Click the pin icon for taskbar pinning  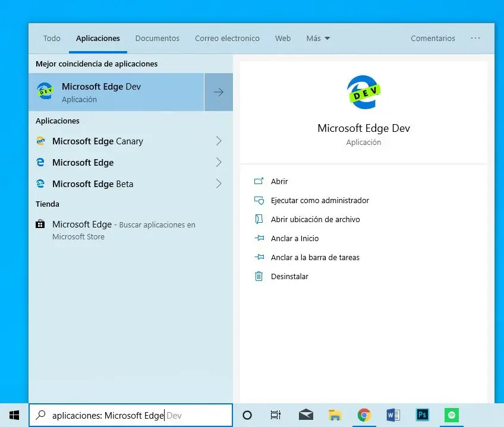coord(259,257)
